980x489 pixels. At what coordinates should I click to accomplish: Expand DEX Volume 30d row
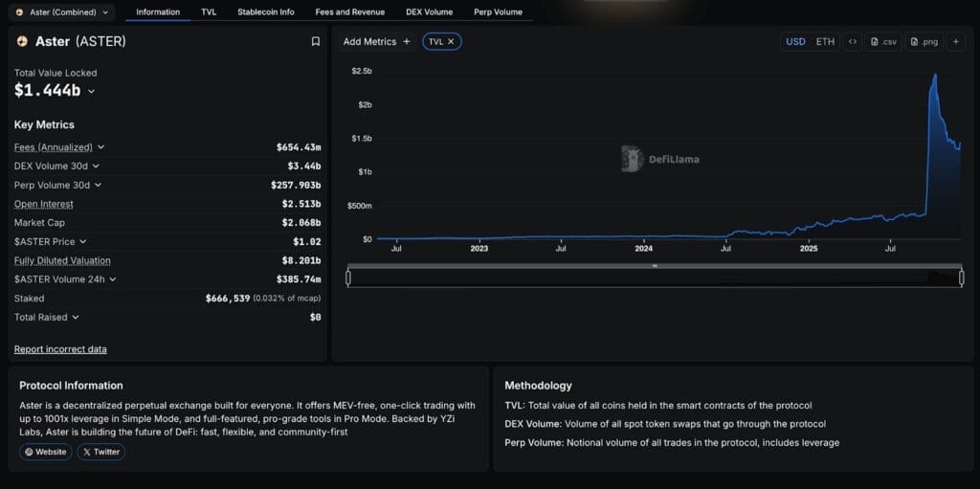click(x=96, y=167)
